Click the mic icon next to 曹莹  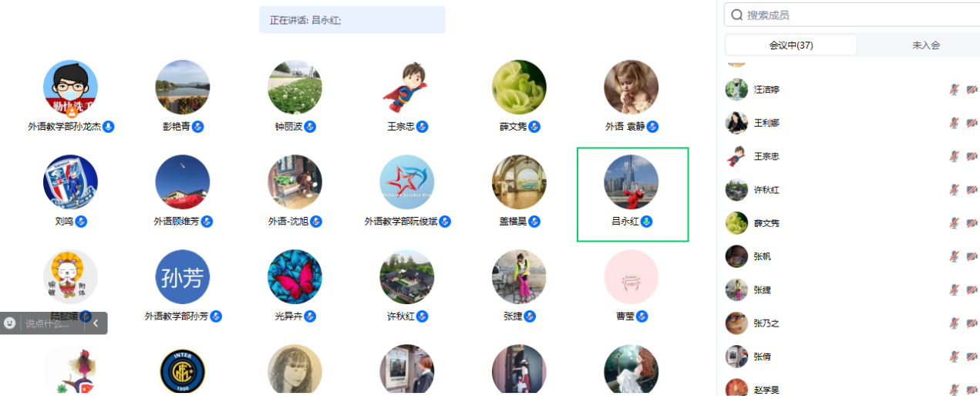(x=642, y=316)
